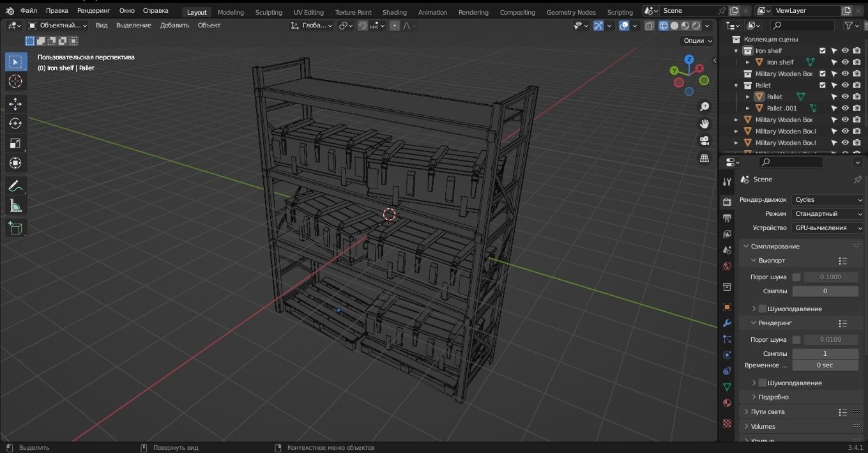Switch to the Modeling workspace tab
868x453 pixels.
pos(231,12)
